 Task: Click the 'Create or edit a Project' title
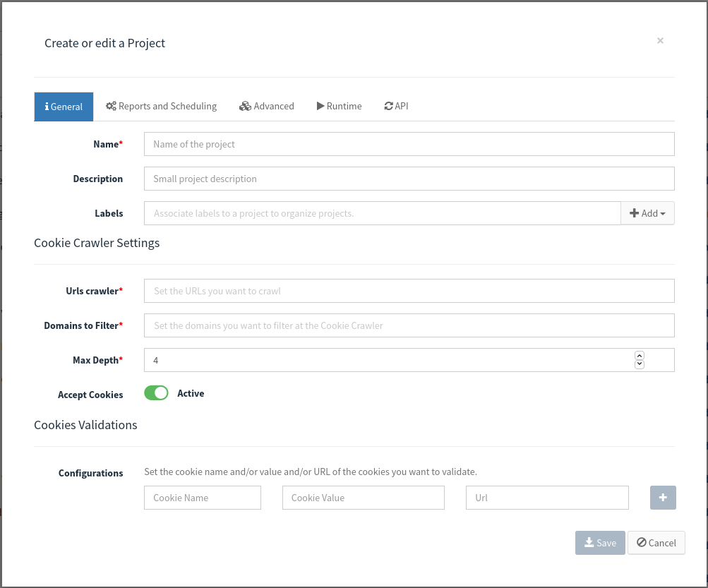pos(104,43)
